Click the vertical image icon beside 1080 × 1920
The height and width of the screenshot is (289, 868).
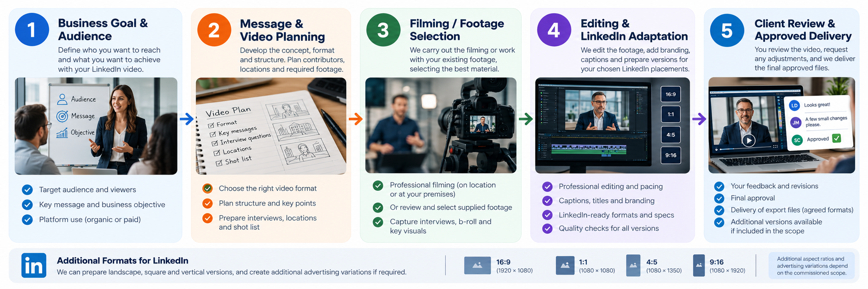(x=699, y=265)
